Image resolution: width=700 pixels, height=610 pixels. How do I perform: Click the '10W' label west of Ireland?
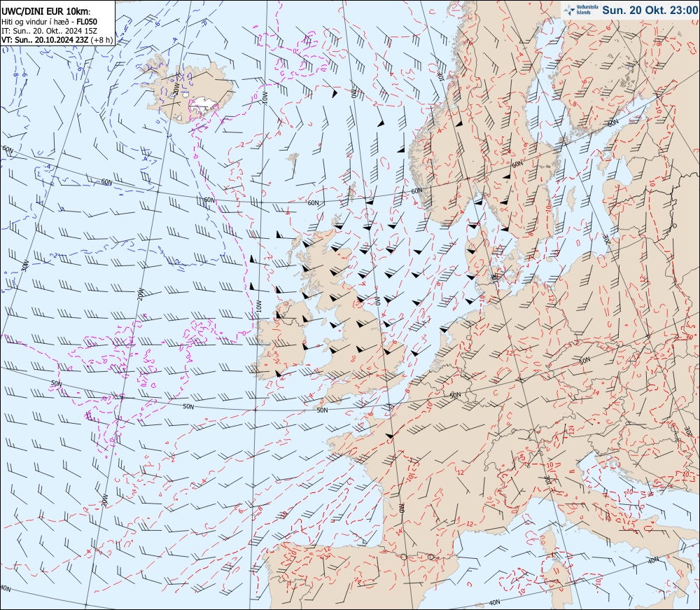coord(258,306)
